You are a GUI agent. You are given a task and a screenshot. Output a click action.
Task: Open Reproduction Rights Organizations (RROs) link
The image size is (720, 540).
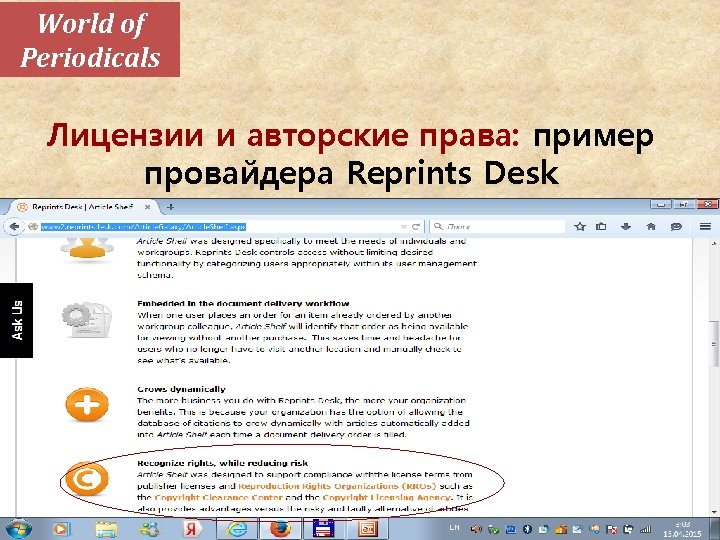(338, 486)
